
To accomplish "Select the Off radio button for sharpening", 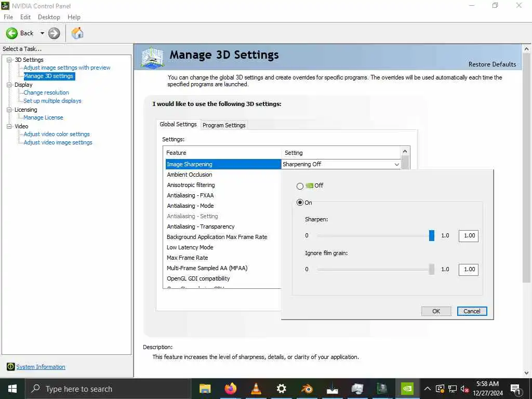I will click(x=300, y=186).
